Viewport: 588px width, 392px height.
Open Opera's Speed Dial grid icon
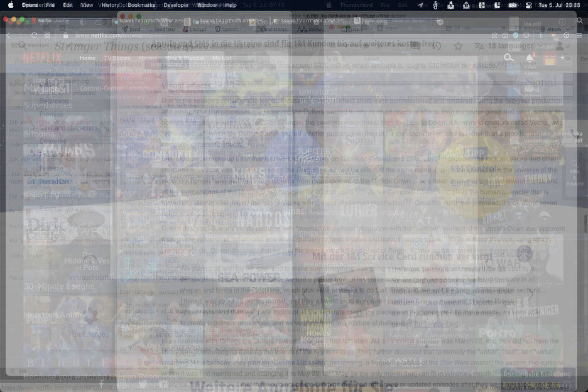[x=47, y=35]
